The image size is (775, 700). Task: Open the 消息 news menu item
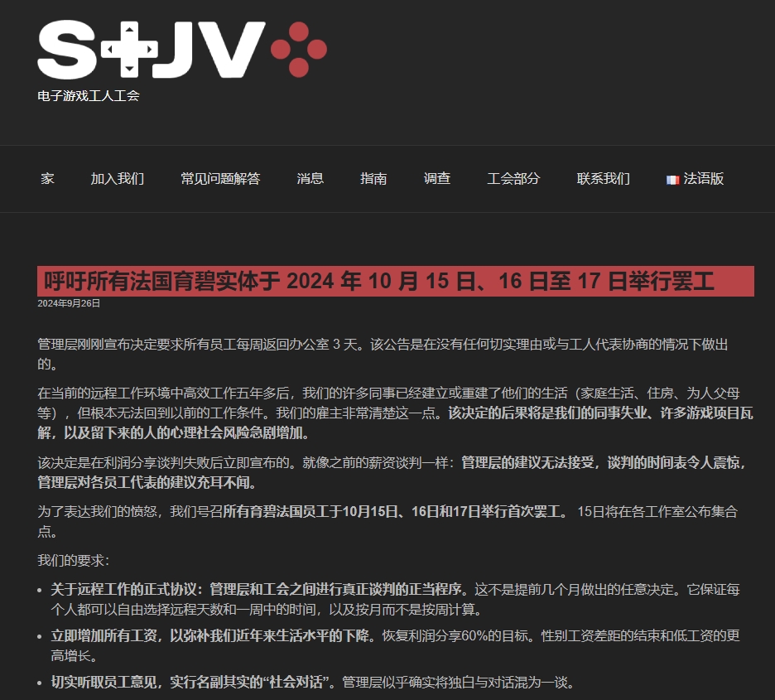point(310,178)
